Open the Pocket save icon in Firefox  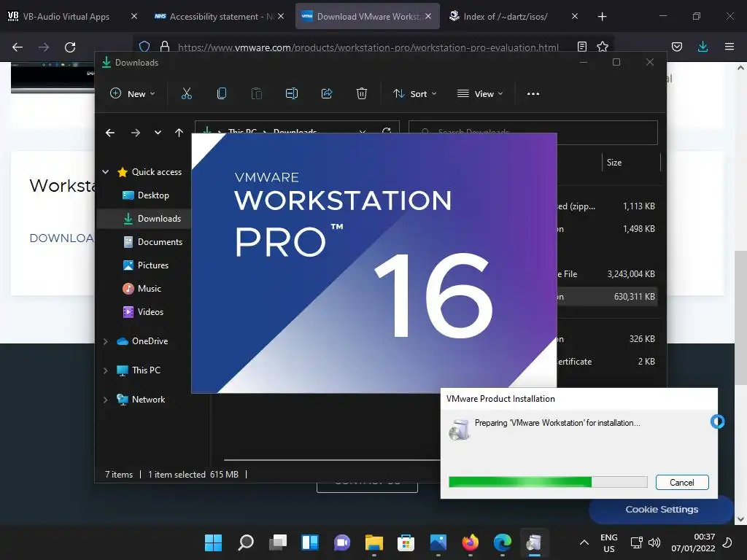click(x=677, y=47)
